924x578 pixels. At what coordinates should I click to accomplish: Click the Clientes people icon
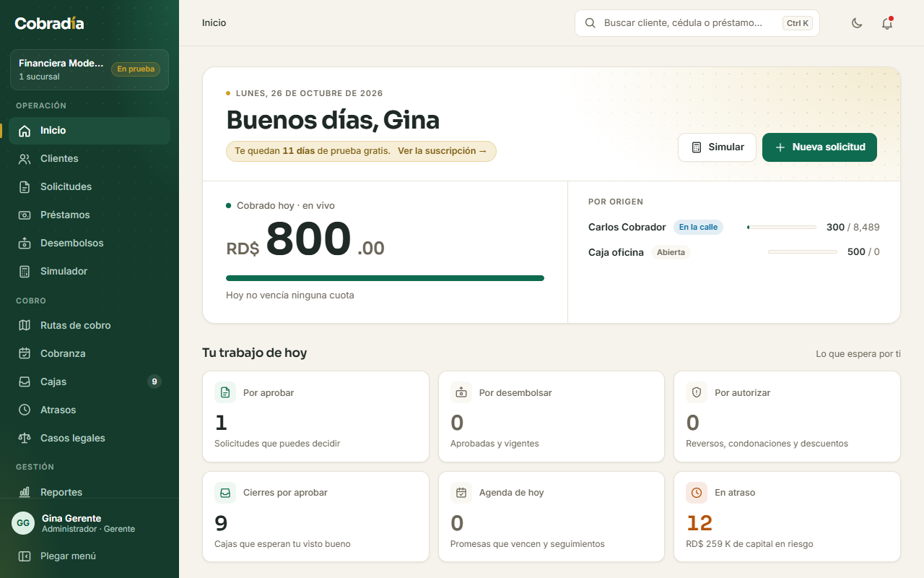tap(25, 159)
